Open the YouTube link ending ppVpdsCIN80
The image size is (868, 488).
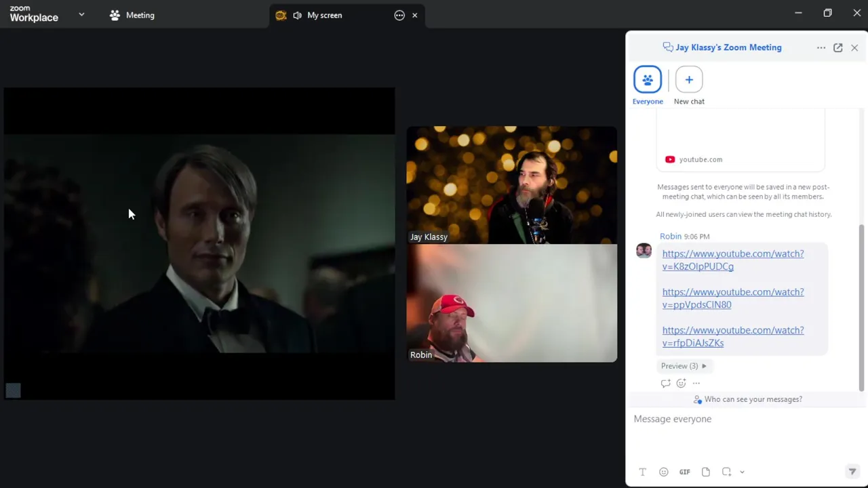[x=733, y=298]
